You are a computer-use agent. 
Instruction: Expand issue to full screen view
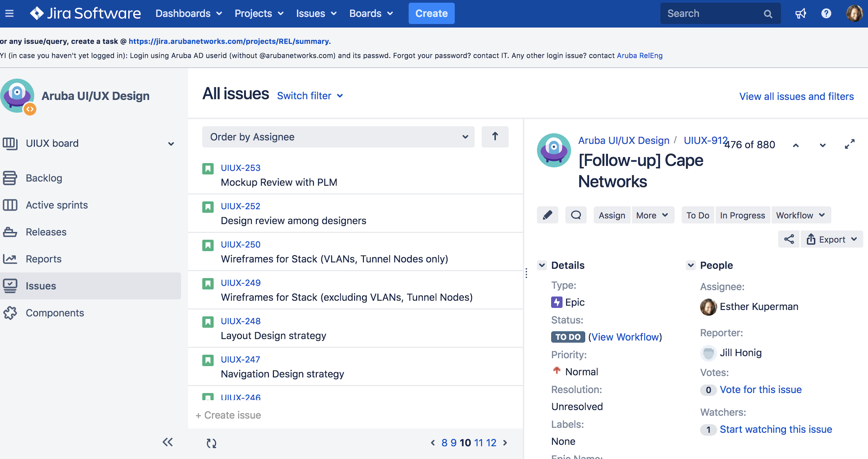click(850, 144)
